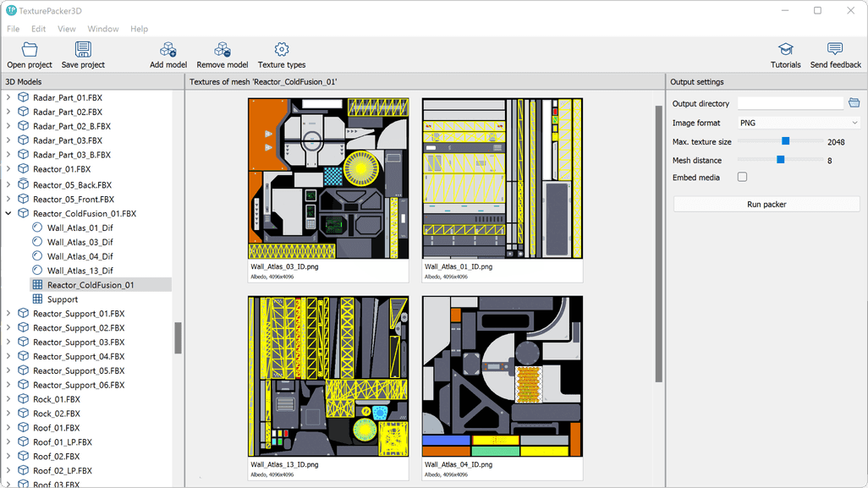The height and width of the screenshot is (488, 868).
Task: Run the texture packer
Action: click(766, 204)
